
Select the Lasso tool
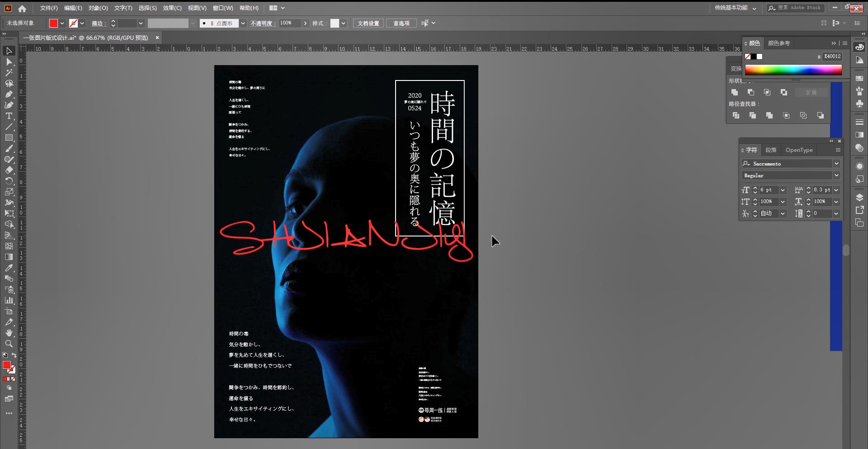point(9,83)
